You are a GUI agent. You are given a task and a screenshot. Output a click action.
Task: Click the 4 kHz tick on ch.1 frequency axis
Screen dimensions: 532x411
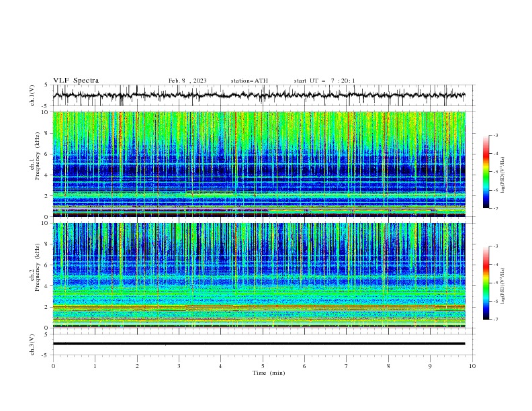pyautogui.click(x=47, y=175)
